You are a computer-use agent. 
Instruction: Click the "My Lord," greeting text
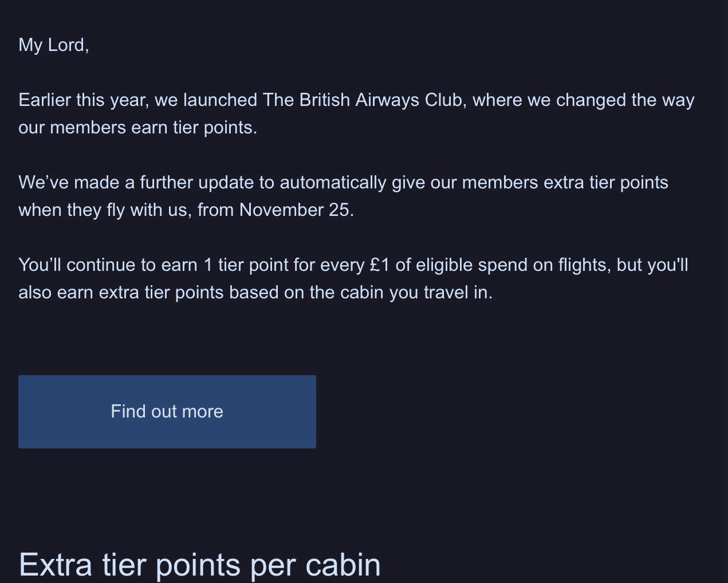click(53, 45)
